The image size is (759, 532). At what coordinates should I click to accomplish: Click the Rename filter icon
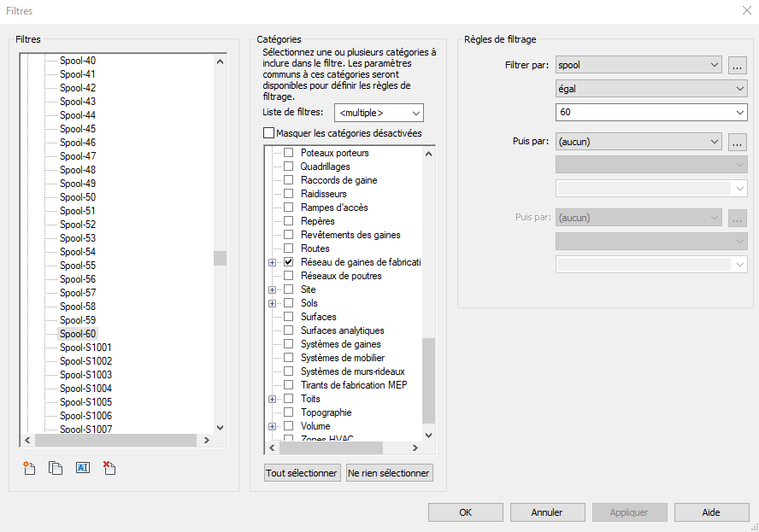pos(83,468)
